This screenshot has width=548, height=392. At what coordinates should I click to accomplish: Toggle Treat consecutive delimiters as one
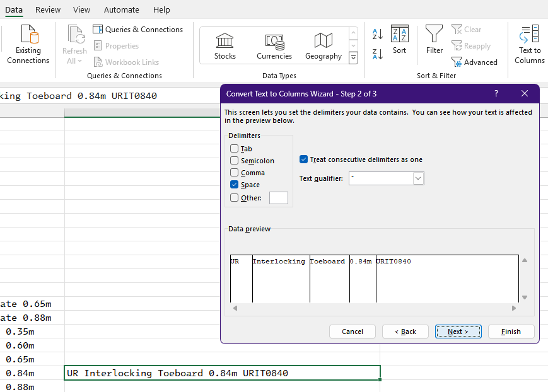point(304,159)
